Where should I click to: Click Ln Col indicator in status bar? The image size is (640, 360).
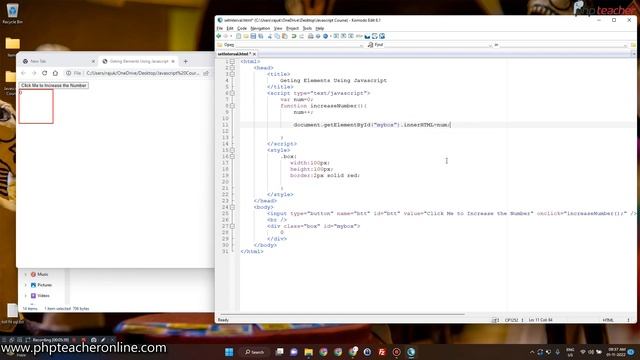[x=540, y=320]
